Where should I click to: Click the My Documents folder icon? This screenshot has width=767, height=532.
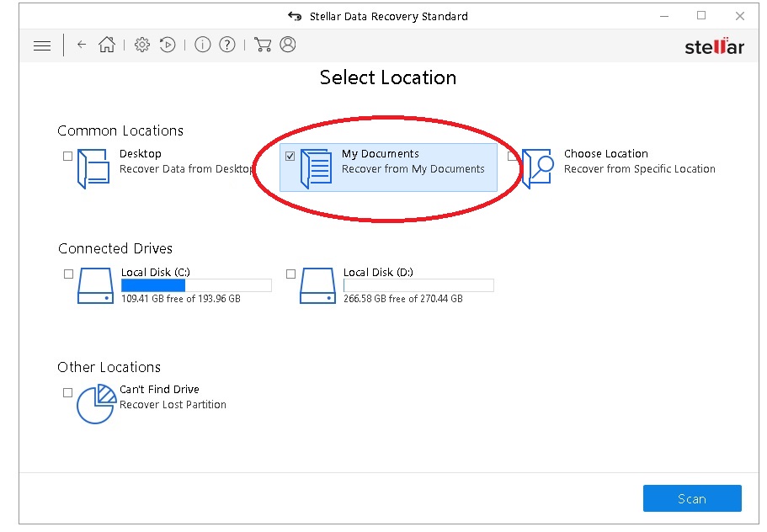[x=316, y=168]
